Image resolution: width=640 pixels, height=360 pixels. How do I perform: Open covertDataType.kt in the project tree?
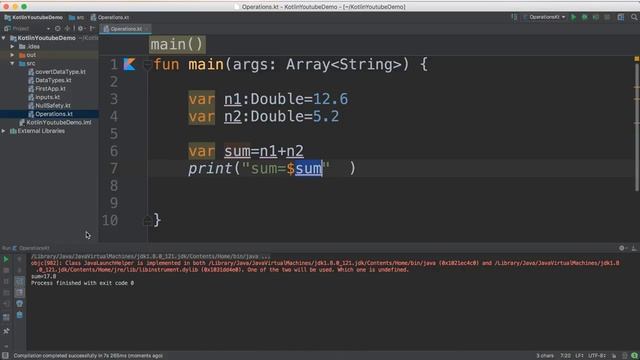click(x=57, y=72)
